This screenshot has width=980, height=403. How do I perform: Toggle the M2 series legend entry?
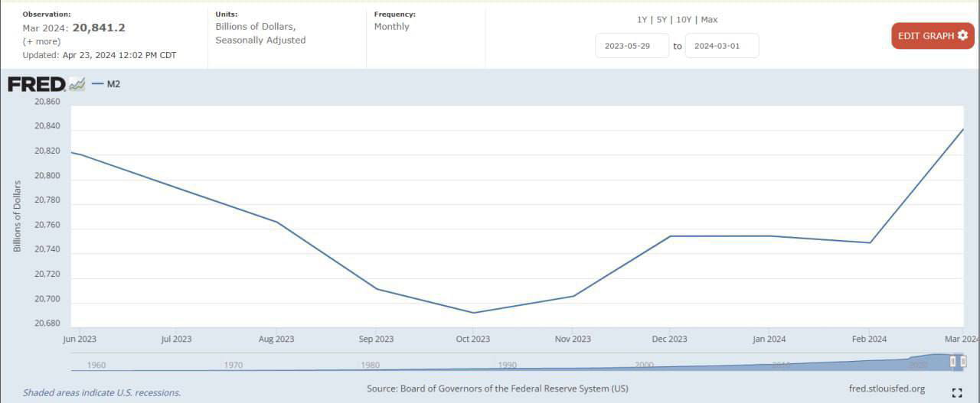[x=106, y=84]
